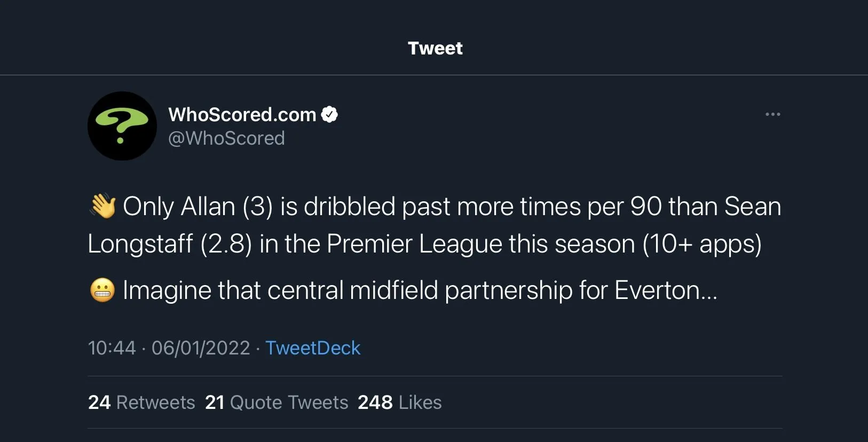Open the WhoScored.com display name
This screenshot has width=868, height=442.
click(x=242, y=114)
